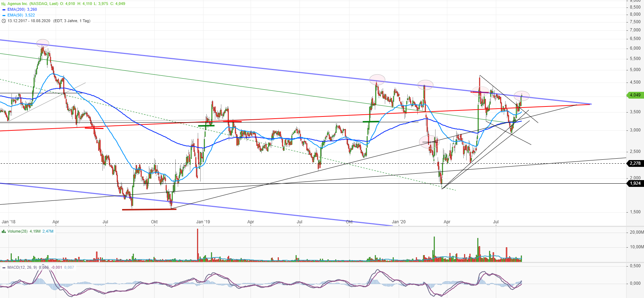This screenshot has width=644, height=298.
Task: Click the 1,924 horizontal line price label
Action: [x=635, y=183]
